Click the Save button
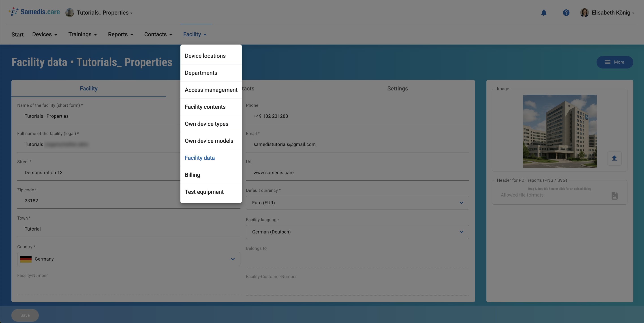The image size is (644, 323). [25, 315]
